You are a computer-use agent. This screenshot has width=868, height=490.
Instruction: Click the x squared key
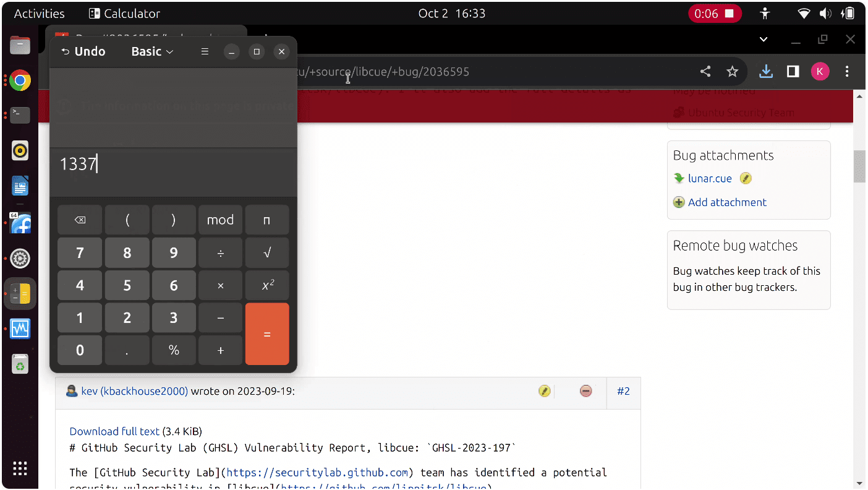point(267,285)
